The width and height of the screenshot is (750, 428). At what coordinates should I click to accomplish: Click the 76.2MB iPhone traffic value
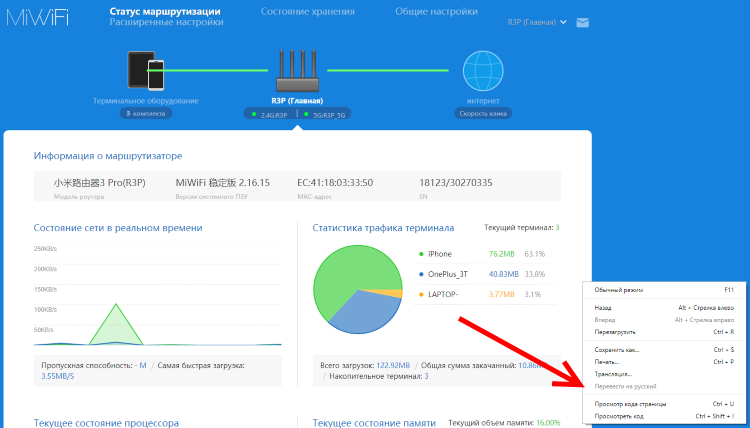point(501,254)
